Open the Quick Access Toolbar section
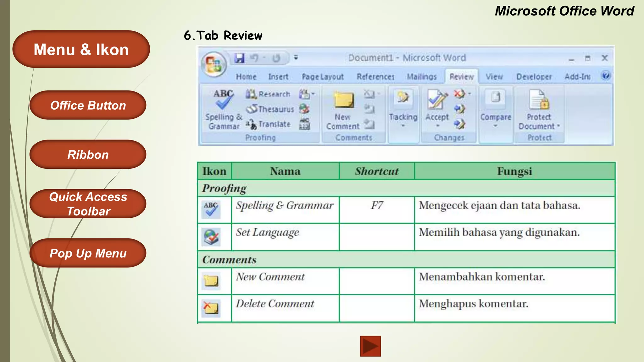Screen dimensions: 644x362 [88, 204]
